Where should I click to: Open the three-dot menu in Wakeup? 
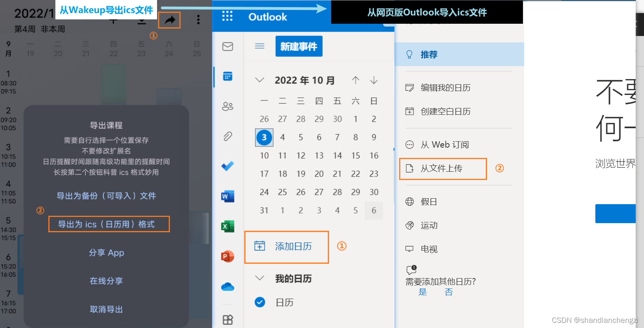[x=198, y=20]
